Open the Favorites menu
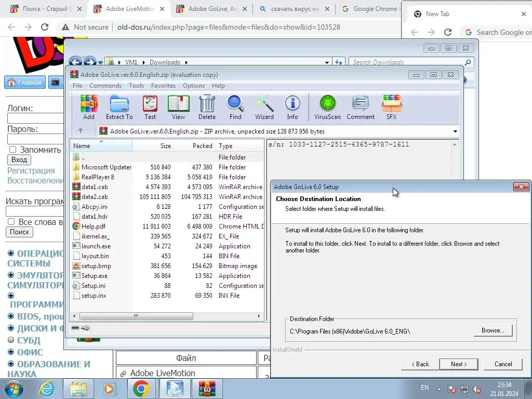Screen dimensions: 532x399 (163, 86)
